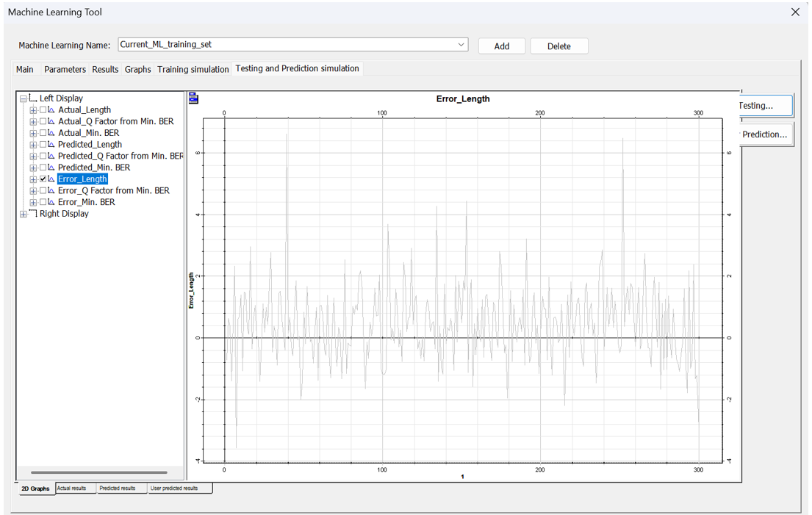Check the Error_Q Factor from Min. BER checkbox
812x515 pixels.
tap(43, 191)
